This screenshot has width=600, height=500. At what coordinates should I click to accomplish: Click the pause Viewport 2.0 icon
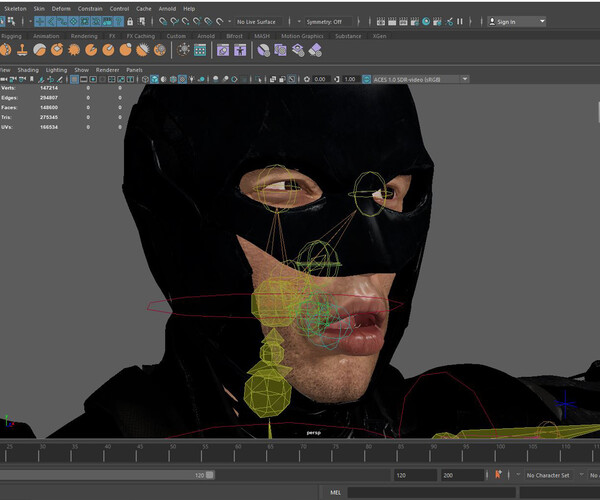[x=460, y=22]
